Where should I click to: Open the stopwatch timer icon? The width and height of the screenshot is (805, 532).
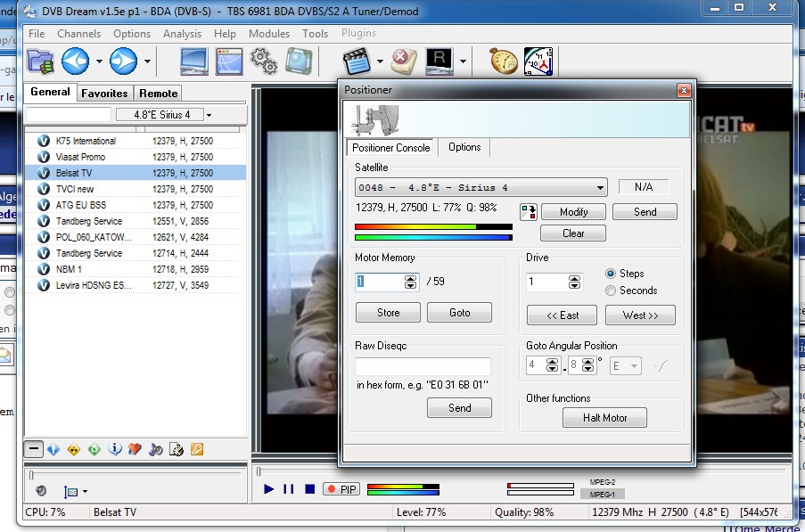coord(504,61)
